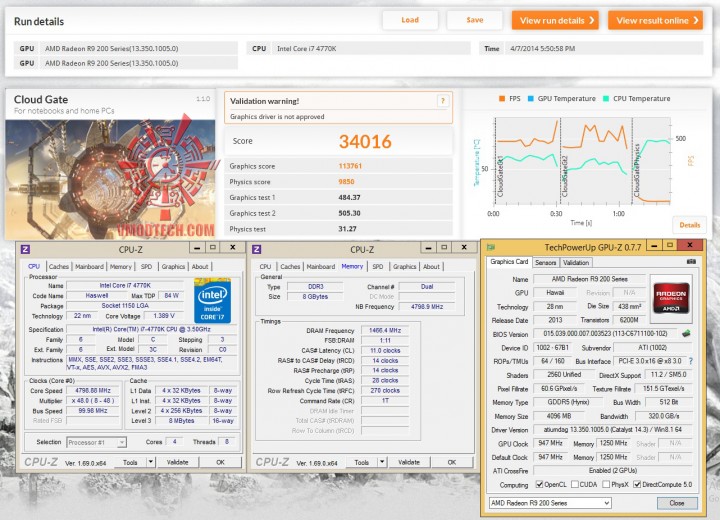Toggle the OpenCL checkbox in GPU-Z
The image size is (720, 520).
click(540, 484)
